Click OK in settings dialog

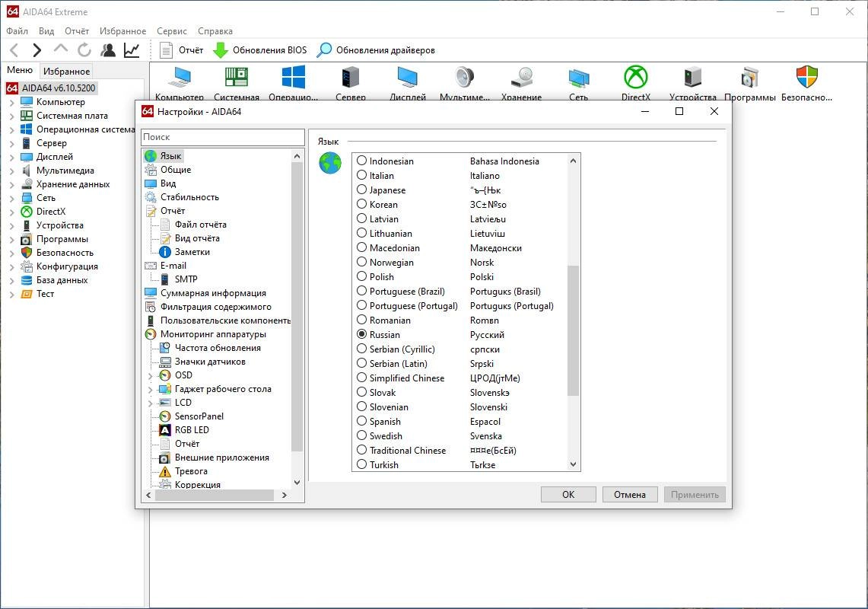(568, 494)
